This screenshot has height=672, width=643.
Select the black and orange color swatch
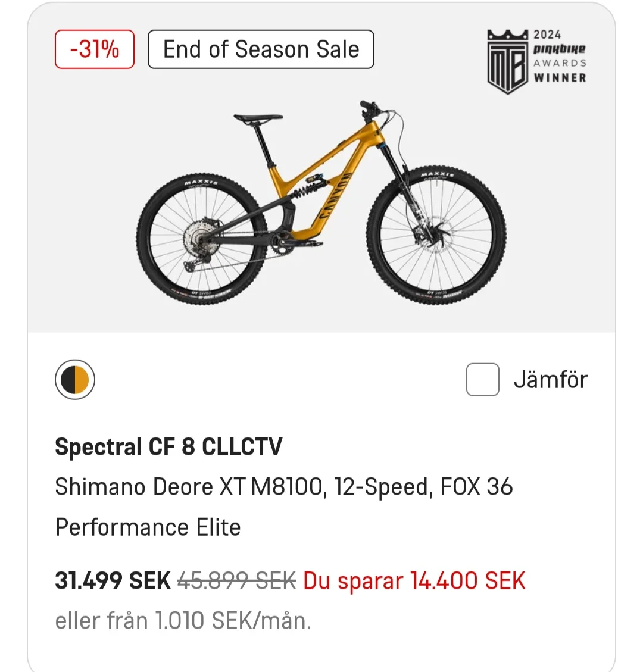pyautogui.click(x=75, y=380)
